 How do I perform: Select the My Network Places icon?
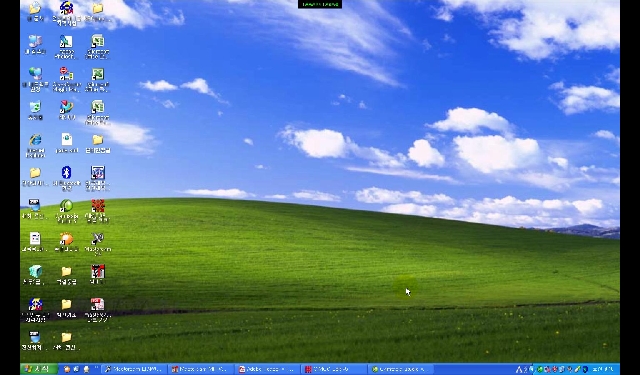pyautogui.click(x=35, y=79)
